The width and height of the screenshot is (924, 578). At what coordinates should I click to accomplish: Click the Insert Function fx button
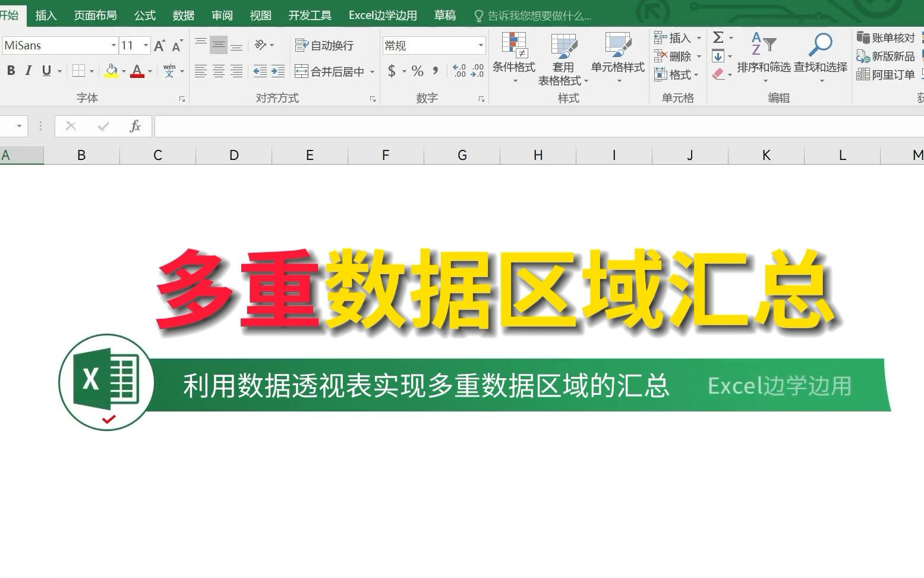(x=135, y=126)
